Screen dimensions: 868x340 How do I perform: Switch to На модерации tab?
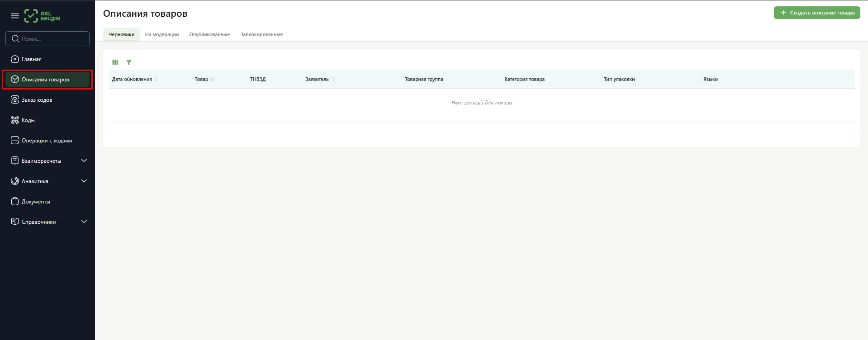(162, 35)
